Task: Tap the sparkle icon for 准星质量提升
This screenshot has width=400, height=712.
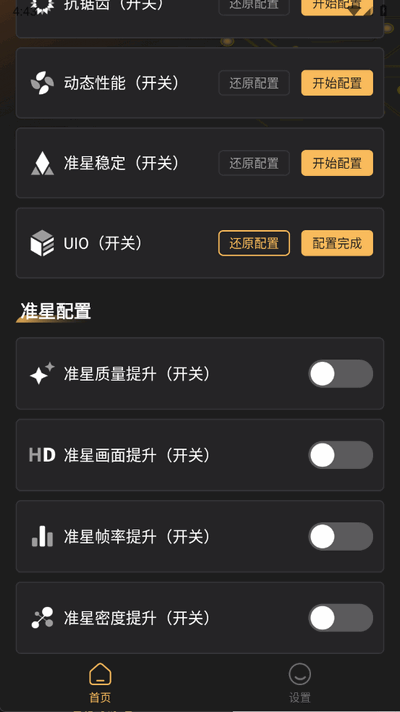Action: (42, 374)
